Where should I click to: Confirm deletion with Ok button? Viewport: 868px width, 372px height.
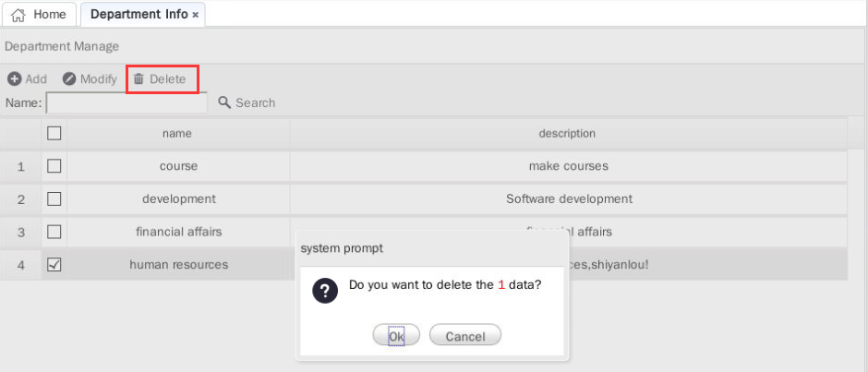tap(396, 335)
